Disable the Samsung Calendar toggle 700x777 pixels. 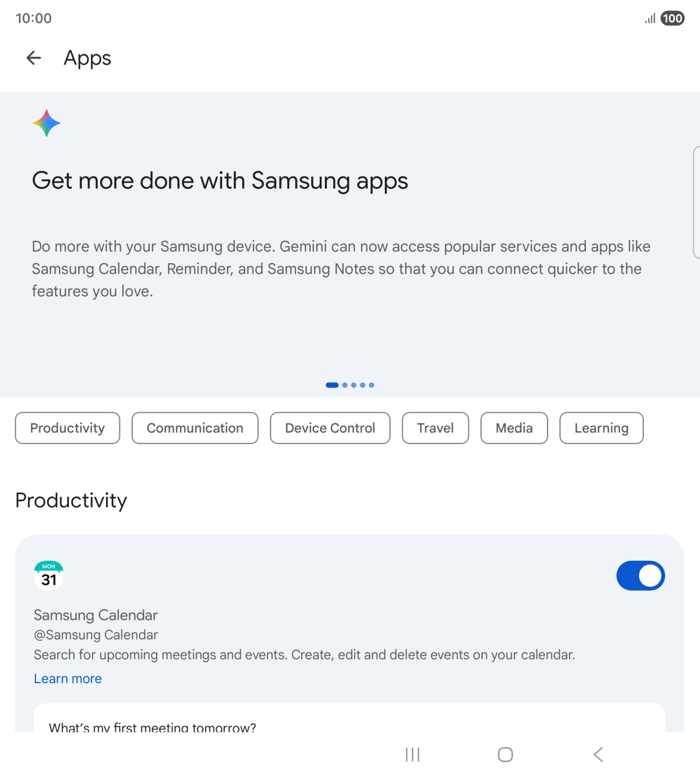point(640,576)
